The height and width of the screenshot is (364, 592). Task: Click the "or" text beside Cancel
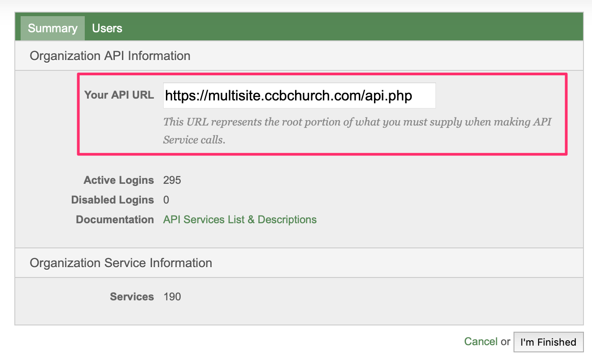pyautogui.click(x=505, y=342)
